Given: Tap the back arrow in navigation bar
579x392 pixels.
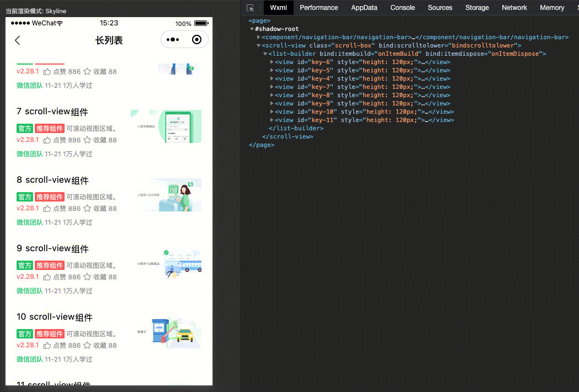Looking at the screenshot, I should coord(17,40).
